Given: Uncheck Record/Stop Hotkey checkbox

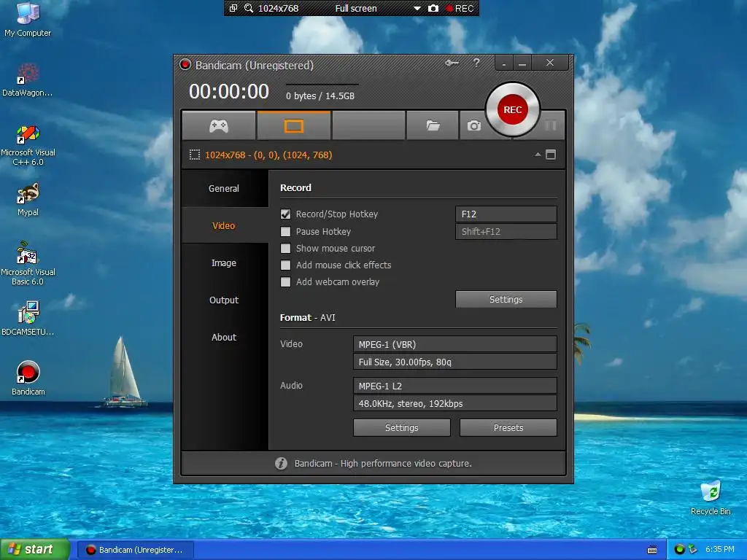Looking at the screenshot, I should (x=285, y=214).
